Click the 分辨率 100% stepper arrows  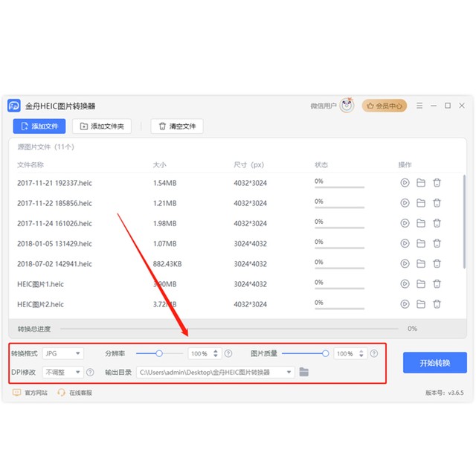(x=216, y=353)
